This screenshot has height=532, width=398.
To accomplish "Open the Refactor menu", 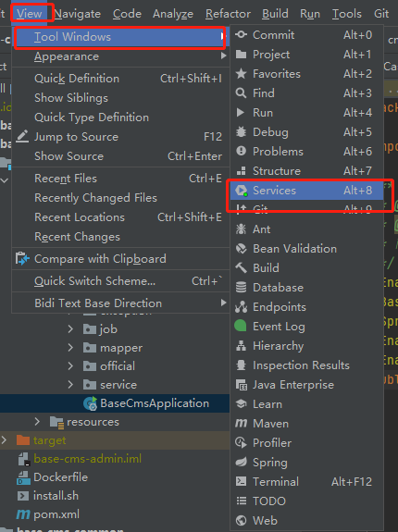I will pyautogui.click(x=228, y=14).
